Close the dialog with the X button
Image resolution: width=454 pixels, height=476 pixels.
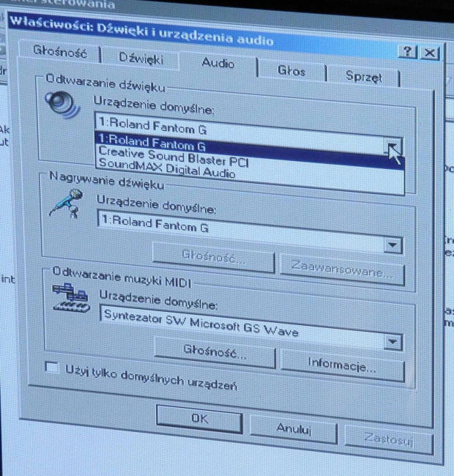click(x=430, y=53)
